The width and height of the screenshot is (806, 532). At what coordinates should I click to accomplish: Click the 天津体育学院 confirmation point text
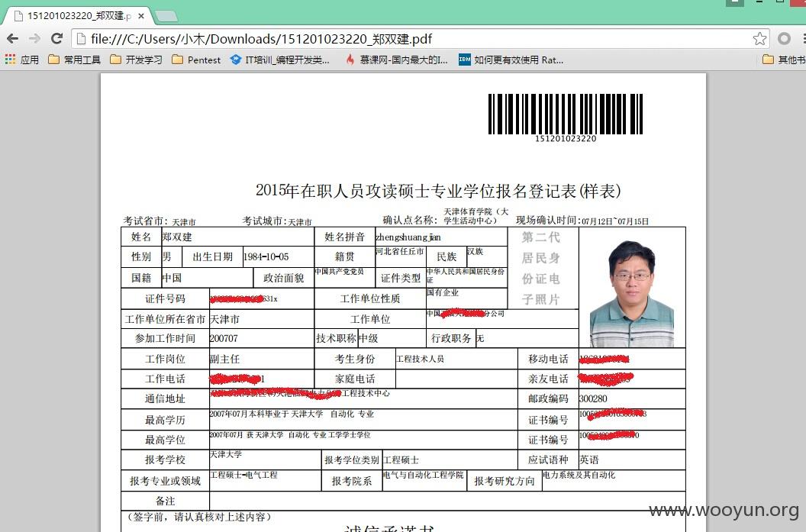(x=476, y=216)
